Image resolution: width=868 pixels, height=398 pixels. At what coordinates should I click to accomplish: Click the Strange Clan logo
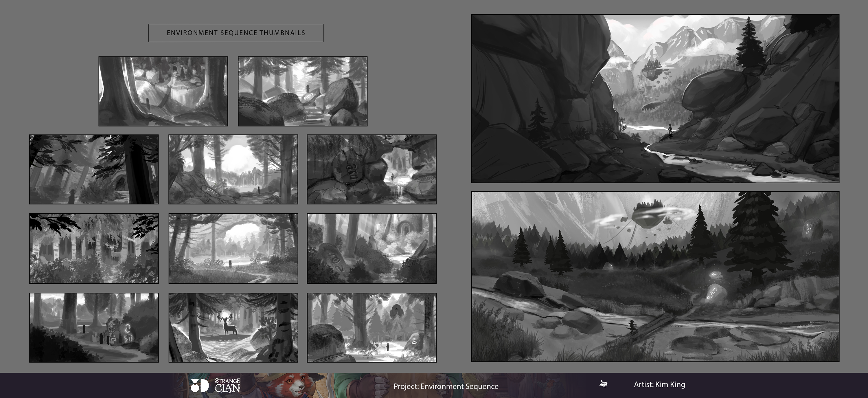click(227, 385)
